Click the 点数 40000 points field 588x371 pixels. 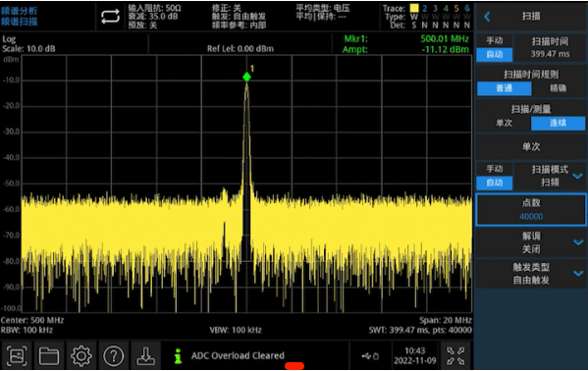click(531, 210)
